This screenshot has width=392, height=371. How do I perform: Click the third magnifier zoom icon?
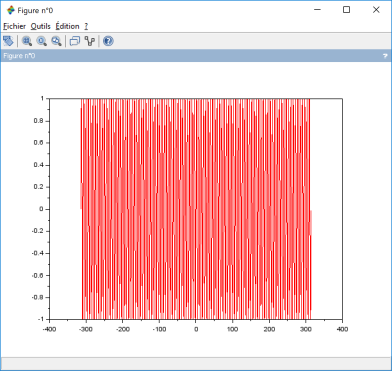coord(56,41)
